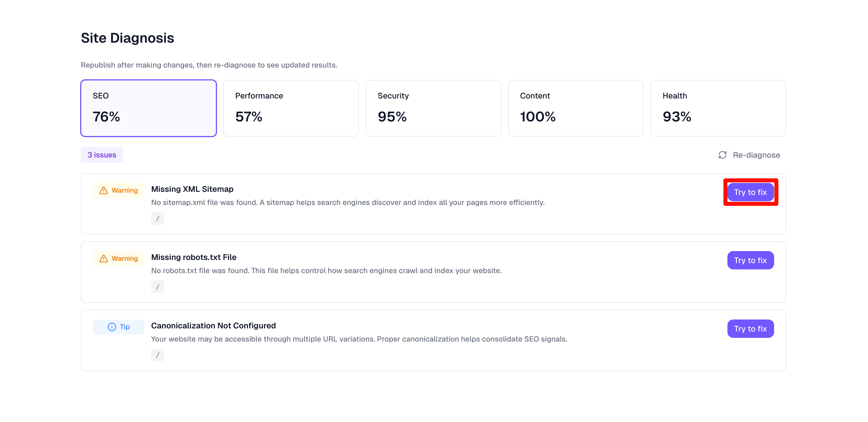Click the Re-diagnose link
Screen dimensions: 868x422
(756, 155)
